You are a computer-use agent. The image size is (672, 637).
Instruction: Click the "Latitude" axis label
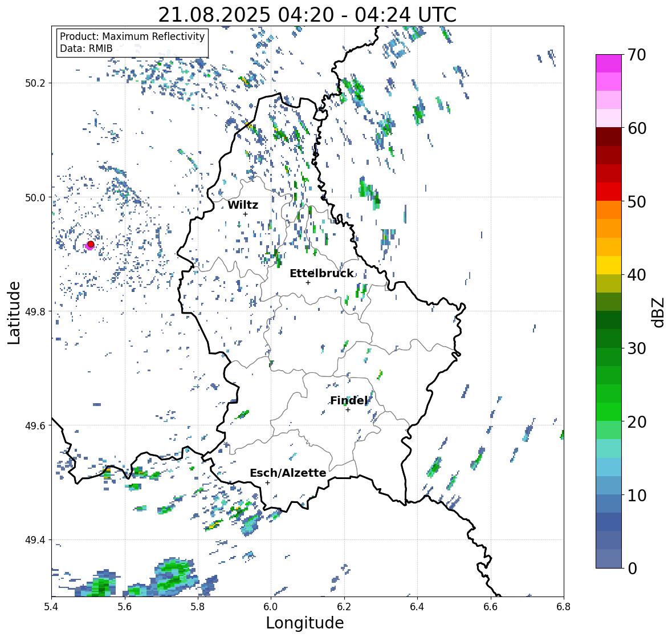point(14,313)
